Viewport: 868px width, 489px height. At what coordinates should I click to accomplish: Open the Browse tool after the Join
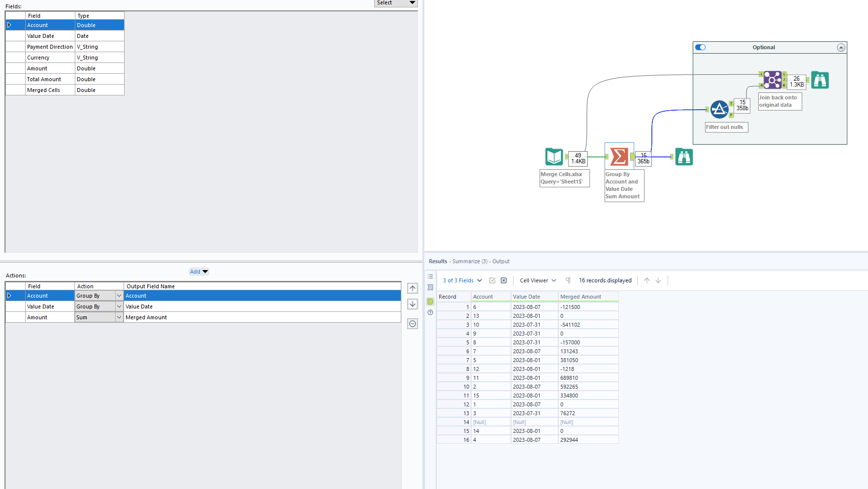820,80
